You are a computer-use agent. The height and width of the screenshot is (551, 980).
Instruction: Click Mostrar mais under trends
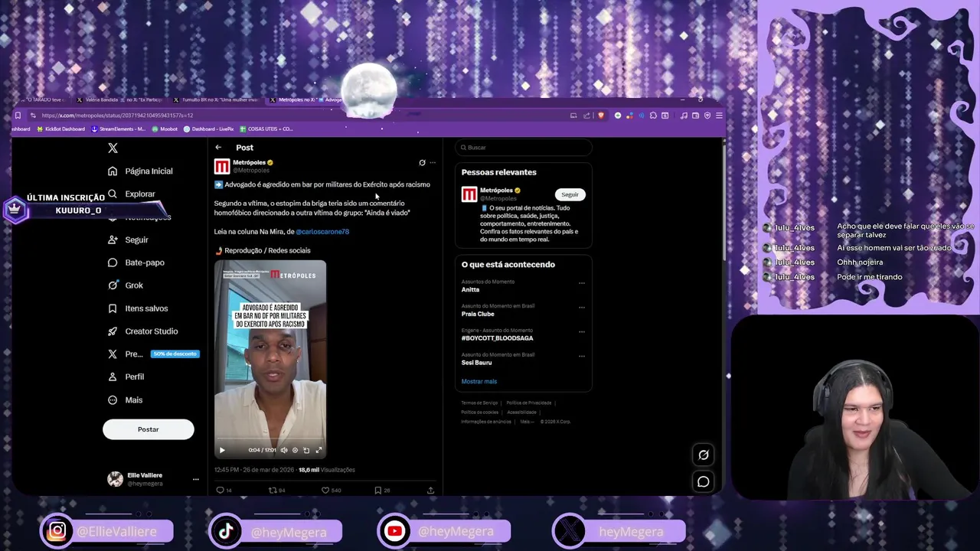479,381
